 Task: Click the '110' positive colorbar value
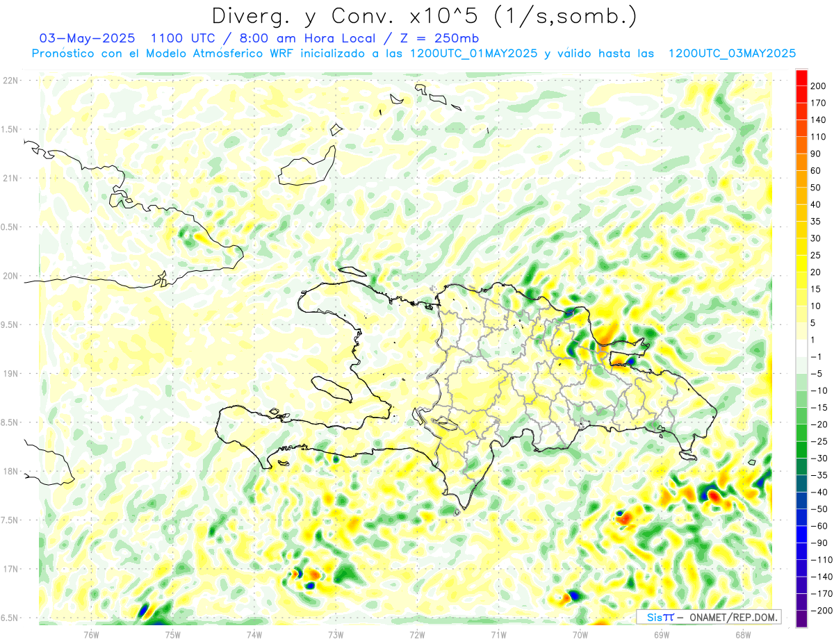coord(817,137)
